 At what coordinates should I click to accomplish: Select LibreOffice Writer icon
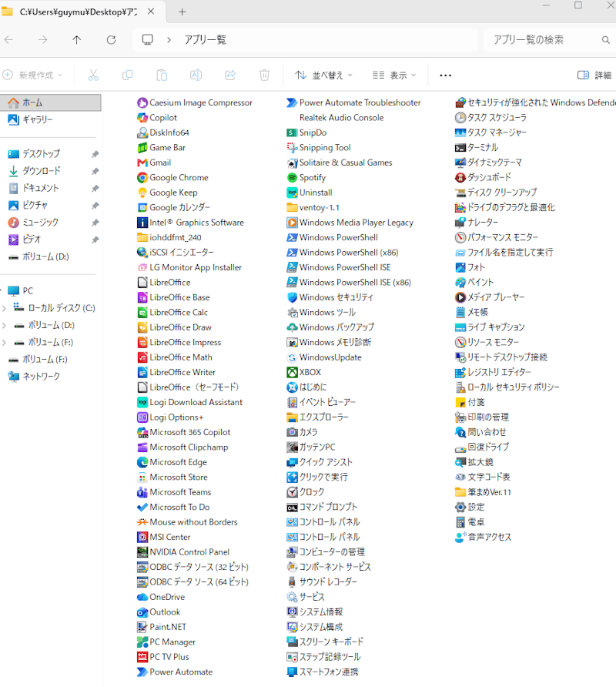pos(142,373)
